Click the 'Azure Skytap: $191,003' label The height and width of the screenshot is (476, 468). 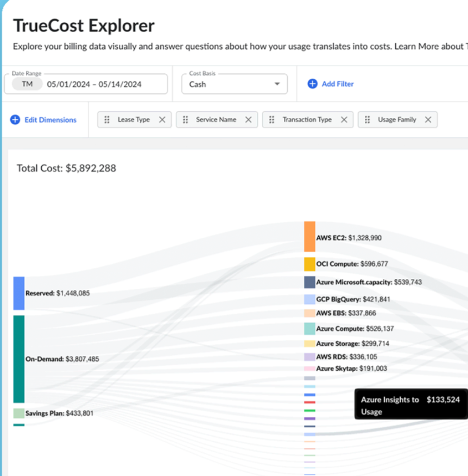tap(352, 368)
